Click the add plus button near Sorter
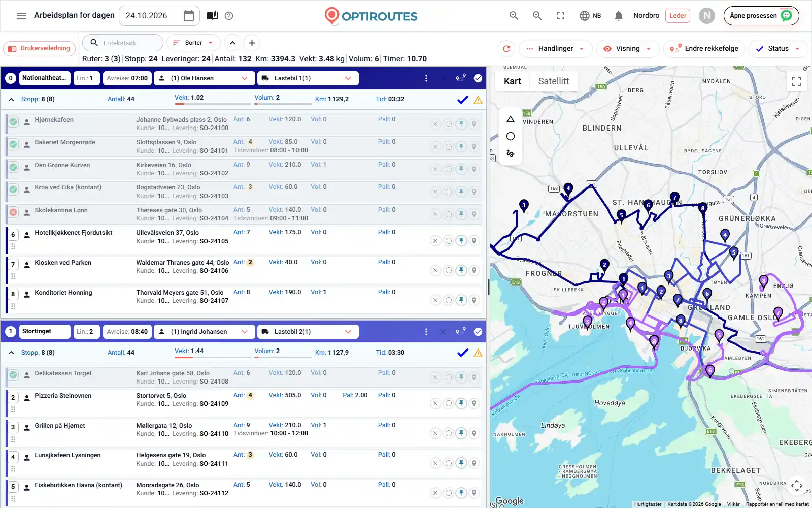The image size is (812, 508). coord(252,43)
